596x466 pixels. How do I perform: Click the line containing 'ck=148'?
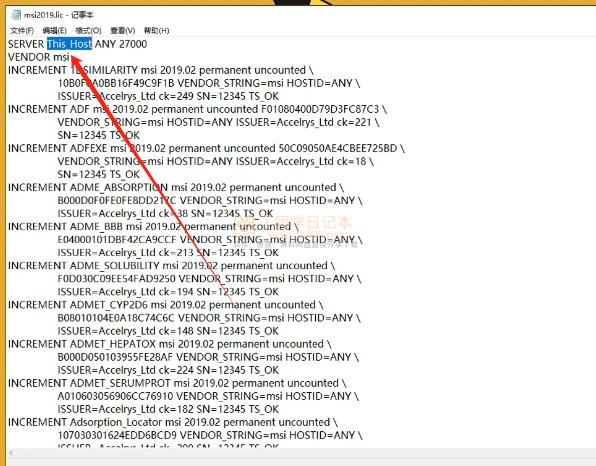click(168, 331)
